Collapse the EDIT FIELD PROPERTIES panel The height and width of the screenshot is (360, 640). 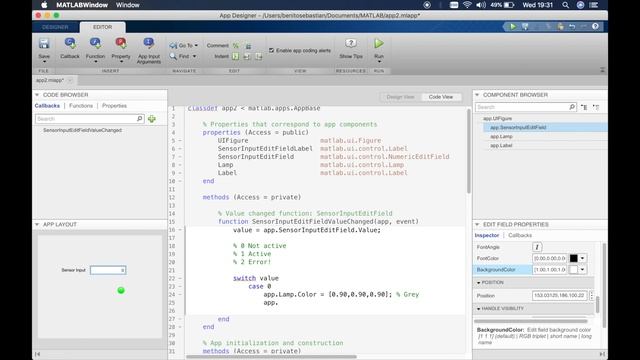tap(477, 224)
